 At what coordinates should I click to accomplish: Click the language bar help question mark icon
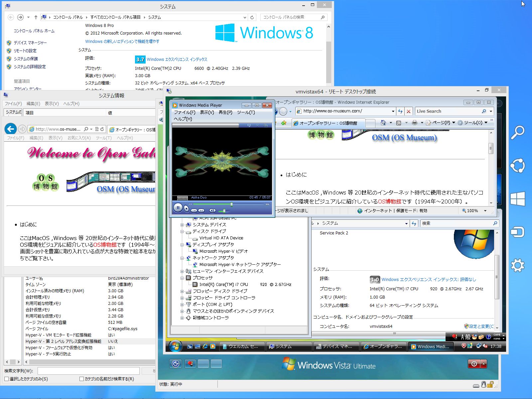[488, 337]
